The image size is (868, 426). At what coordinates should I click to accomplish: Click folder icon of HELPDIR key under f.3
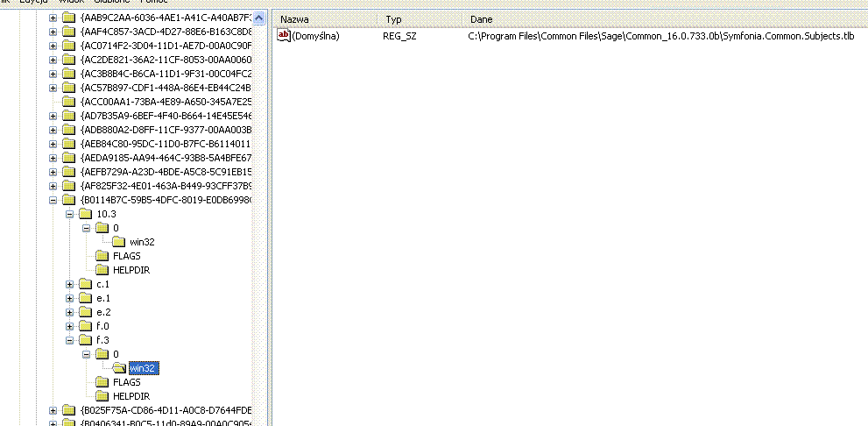coord(102,396)
